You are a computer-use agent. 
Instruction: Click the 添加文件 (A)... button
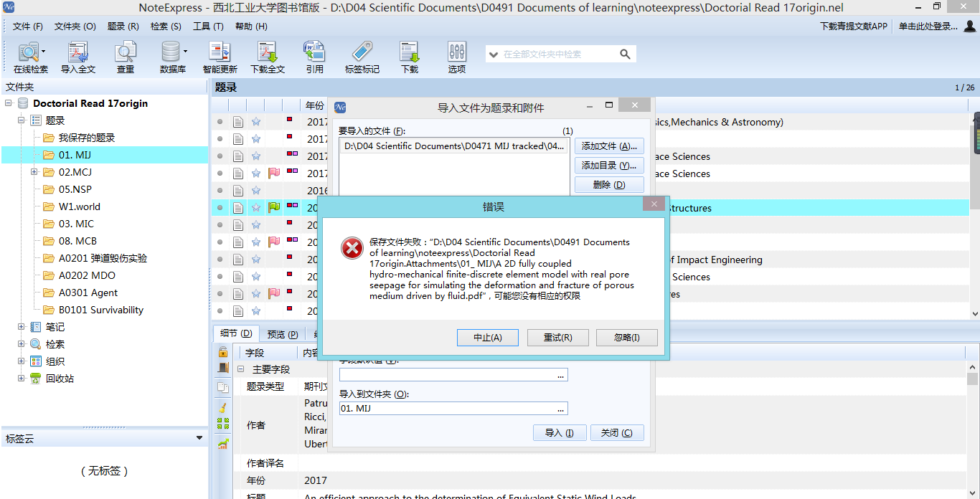point(609,146)
